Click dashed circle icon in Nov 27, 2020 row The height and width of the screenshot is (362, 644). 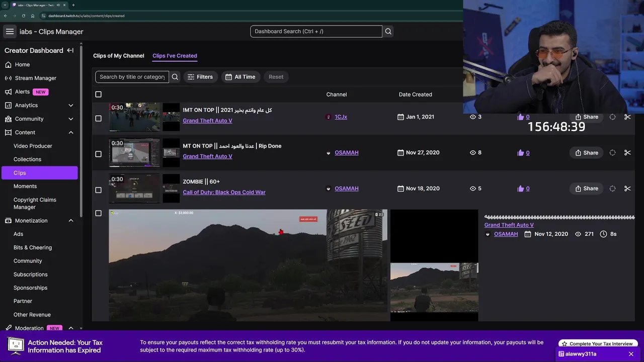[x=612, y=152]
